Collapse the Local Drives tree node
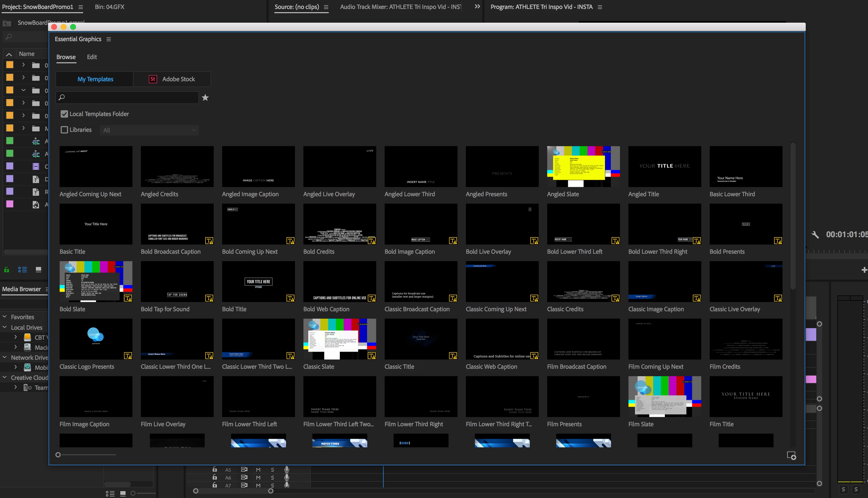This screenshot has height=498, width=868. coord(5,327)
